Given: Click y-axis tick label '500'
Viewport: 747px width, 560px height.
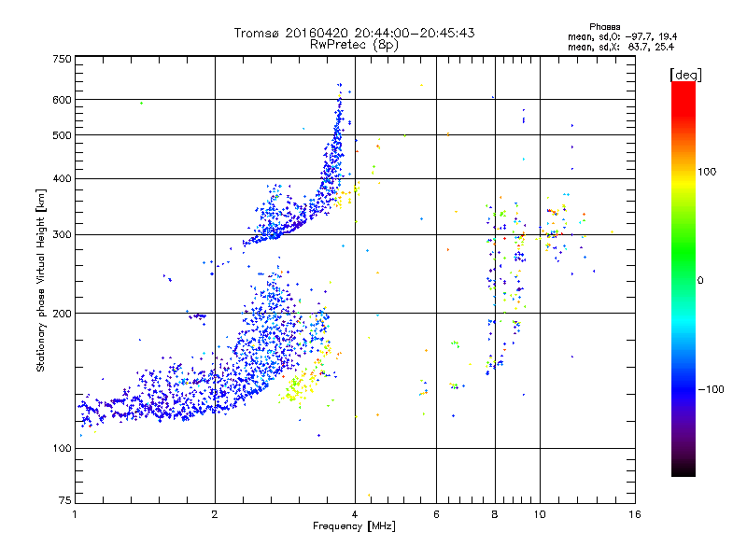Looking at the screenshot, I should click(62, 135).
